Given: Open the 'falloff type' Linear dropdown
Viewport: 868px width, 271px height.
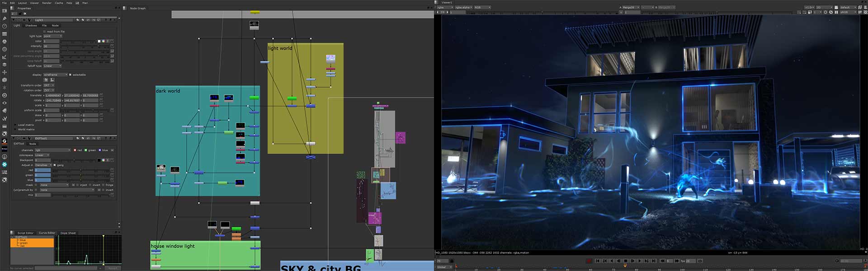Looking at the screenshot, I should (x=52, y=66).
